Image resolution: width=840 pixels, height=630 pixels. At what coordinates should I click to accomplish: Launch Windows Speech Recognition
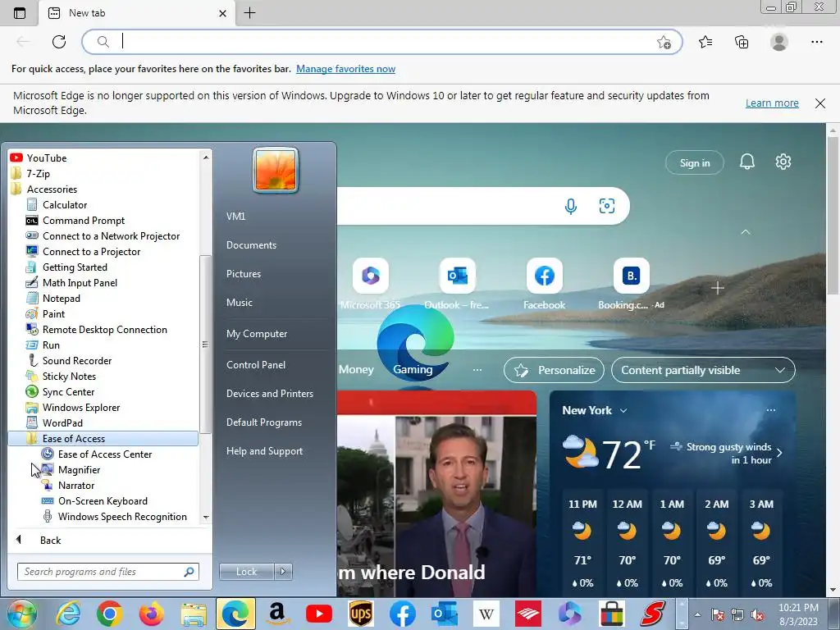click(x=122, y=517)
